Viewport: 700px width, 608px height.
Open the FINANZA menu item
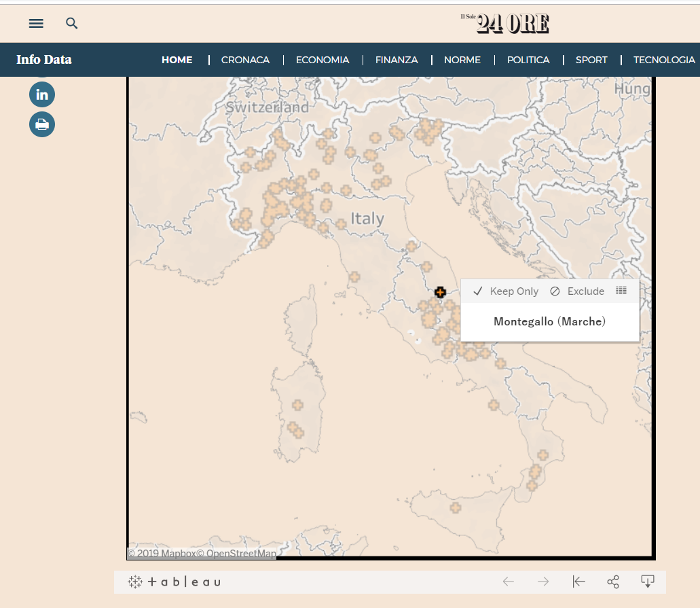397,60
